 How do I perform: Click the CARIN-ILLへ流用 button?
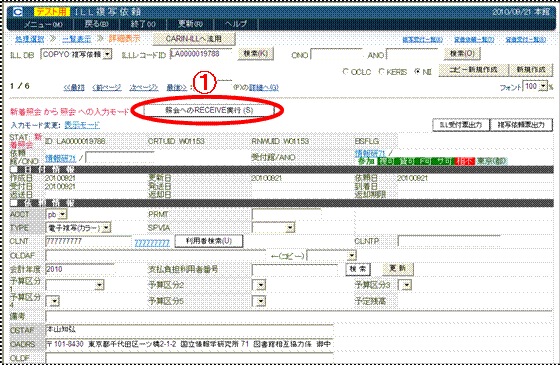tap(194, 39)
